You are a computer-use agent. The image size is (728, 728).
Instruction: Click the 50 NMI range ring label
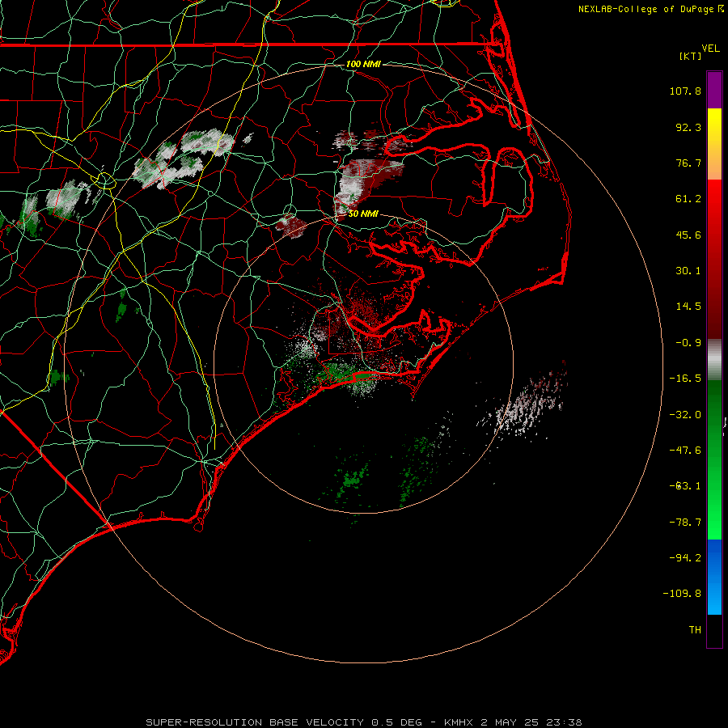[363, 214]
